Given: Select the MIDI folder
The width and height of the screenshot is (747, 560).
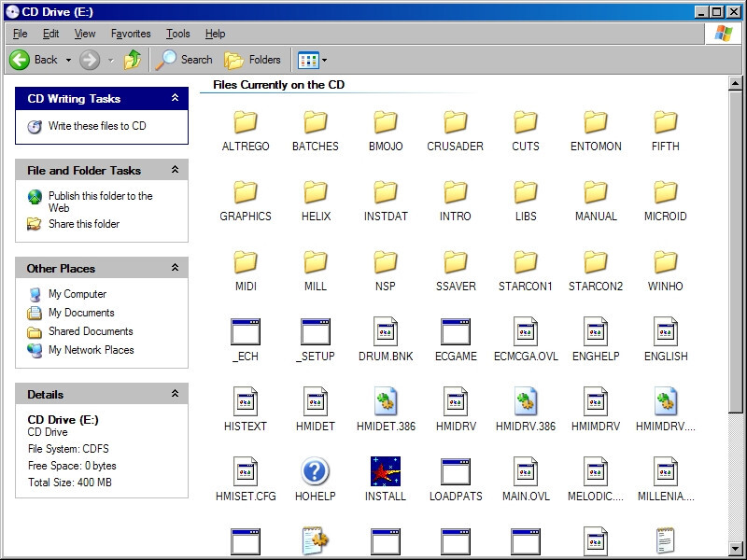Looking at the screenshot, I should pyautogui.click(x=246, y=271).
